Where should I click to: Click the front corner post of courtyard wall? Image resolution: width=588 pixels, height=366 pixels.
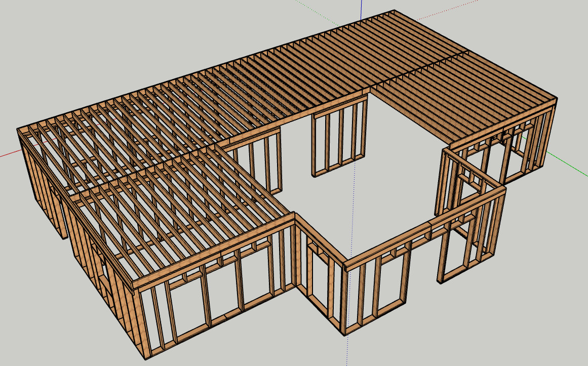(x=345, y=299)
